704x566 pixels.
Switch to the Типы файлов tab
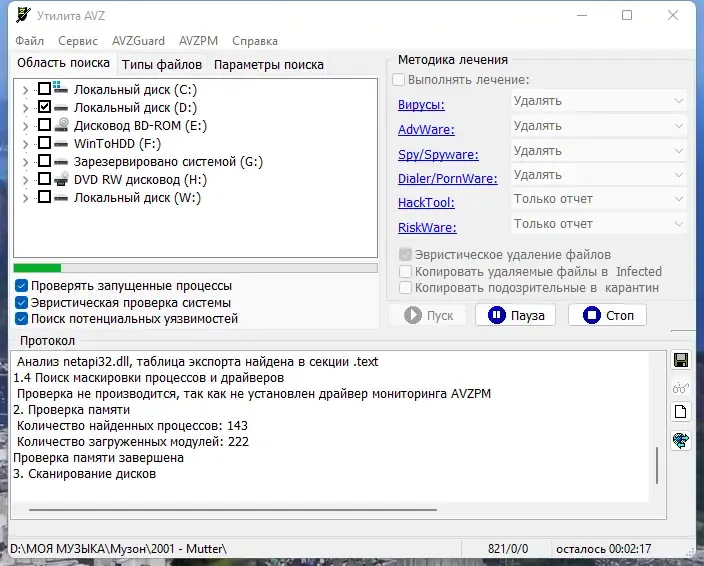pyautogui.click(x=162, y=65)
